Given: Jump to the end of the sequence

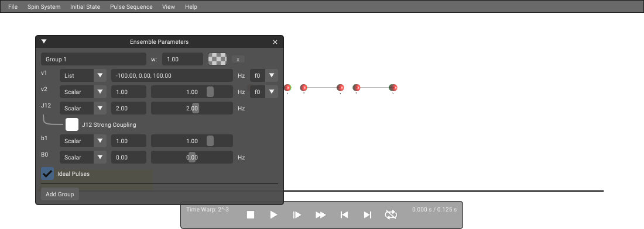Looking at the screenshot, I should [368, 214].
